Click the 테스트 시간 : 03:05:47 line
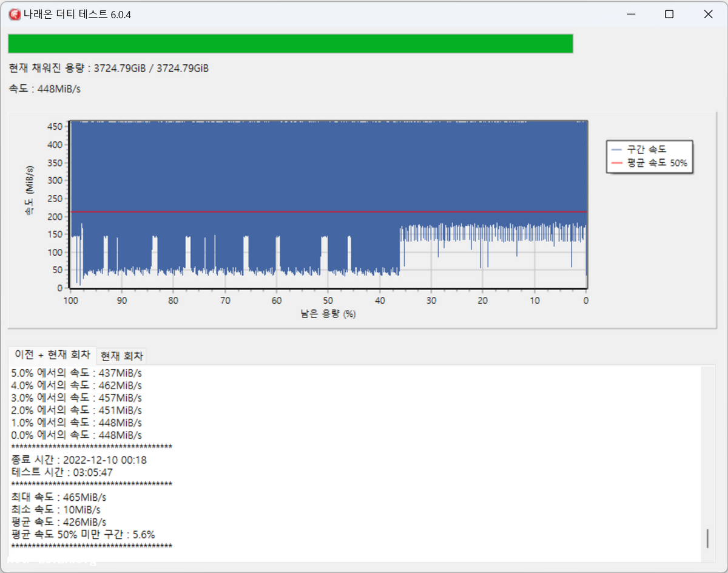The width and height of the screenshot is (728, 573). pos(62,472)
